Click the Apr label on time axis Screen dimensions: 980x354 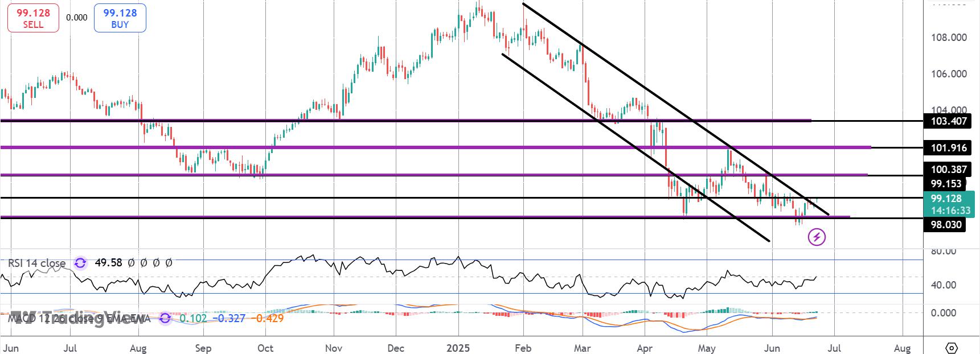coord(645,348)
